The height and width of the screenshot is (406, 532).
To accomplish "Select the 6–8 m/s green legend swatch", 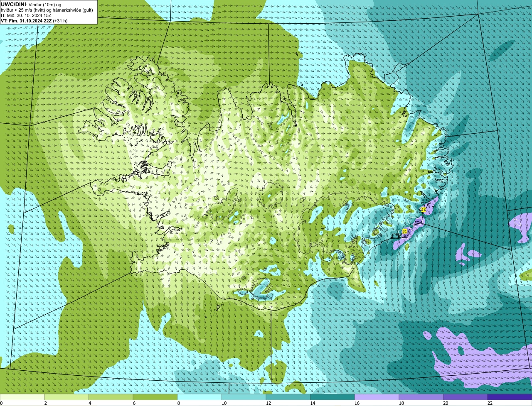I will click(155, 397).
